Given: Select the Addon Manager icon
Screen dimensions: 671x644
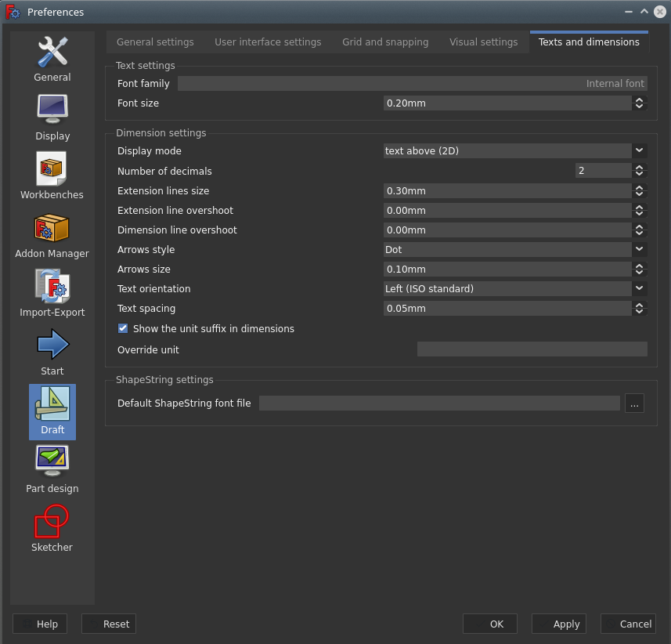Looking at the screenshot, I should tap(52, 235).
